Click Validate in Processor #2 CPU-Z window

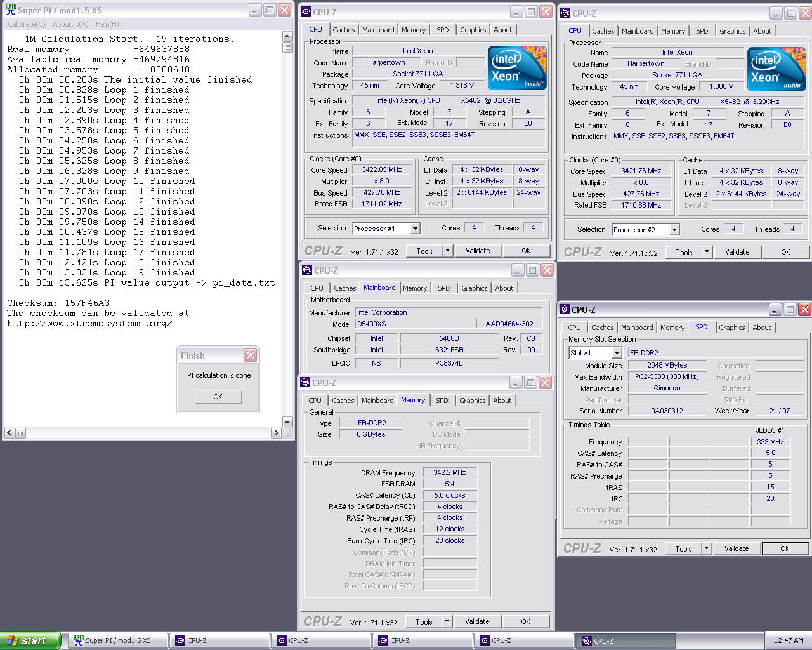coord(737,252)
